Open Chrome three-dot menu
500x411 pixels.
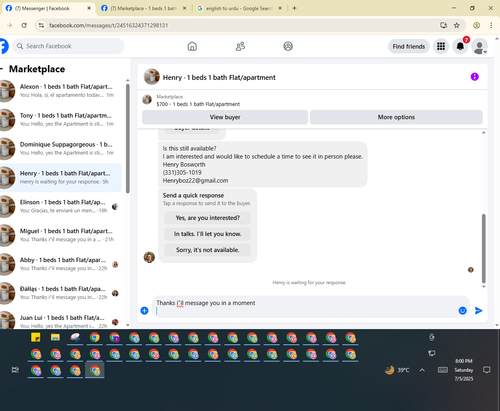pyautogui.click(x=491, y=25)
